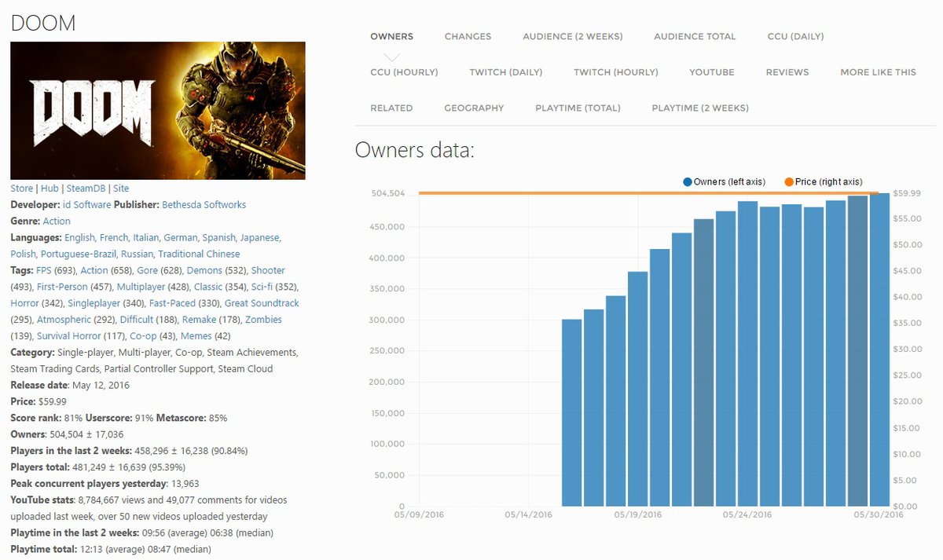This screenshot has width=943, height=560.
Task: Open the CCU (Daily) tab
Action: click(795, 36)
